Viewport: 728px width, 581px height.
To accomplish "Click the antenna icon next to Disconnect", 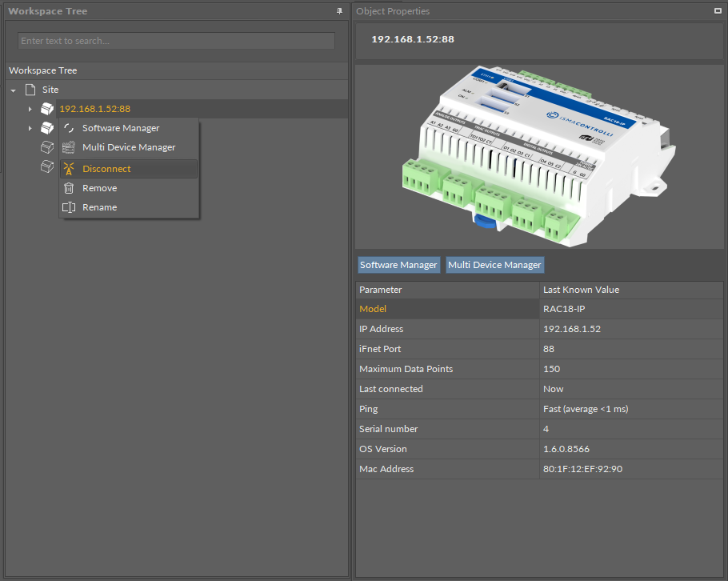I will (69, 169).
